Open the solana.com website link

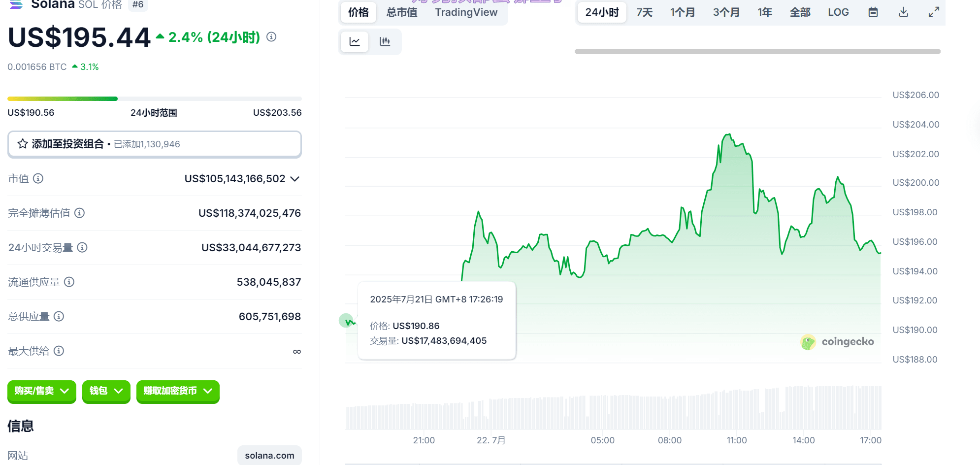[269, 456]
